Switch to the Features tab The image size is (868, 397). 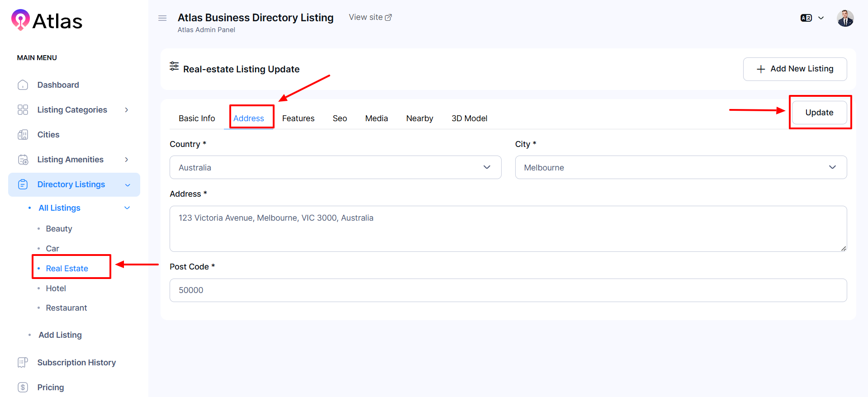(x=298, y=118)
